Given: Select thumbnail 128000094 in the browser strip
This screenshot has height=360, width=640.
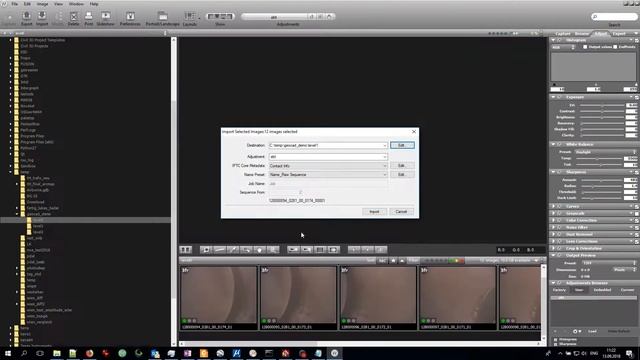Looking at the screenshot, I should [x=219, y=298].
